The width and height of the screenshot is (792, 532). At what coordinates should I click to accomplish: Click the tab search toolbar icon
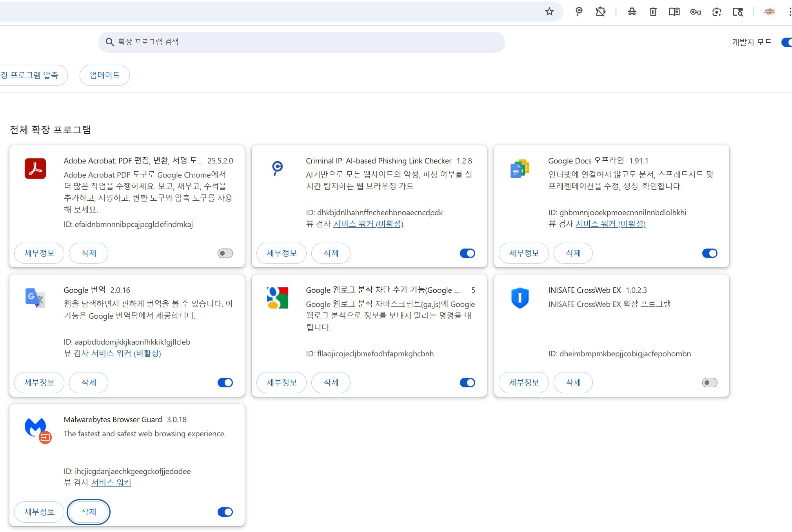coord(738,12)
